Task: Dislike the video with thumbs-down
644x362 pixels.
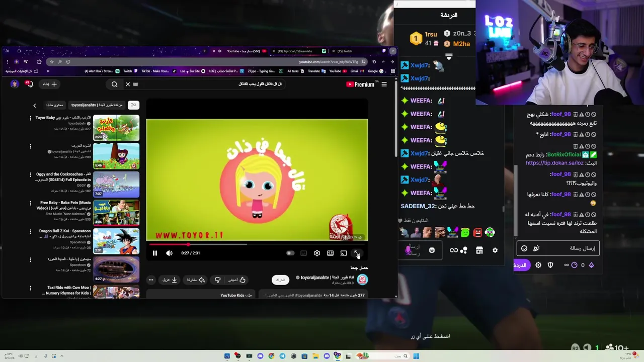Action: 217,280
